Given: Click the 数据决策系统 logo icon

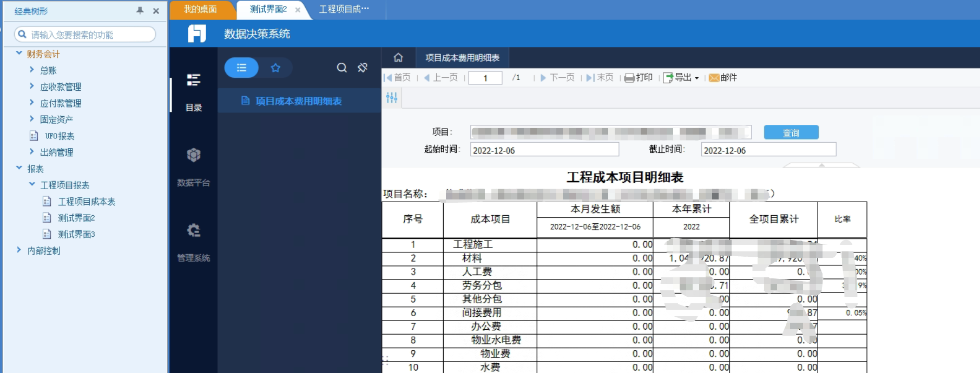Looking at the screenshot, I should [197, 34].
